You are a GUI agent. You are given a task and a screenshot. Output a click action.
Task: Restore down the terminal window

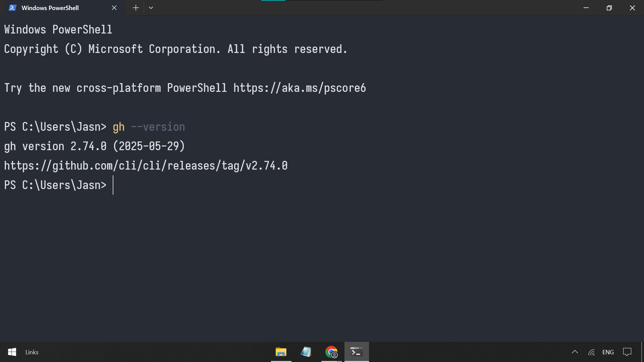click(609, 8)
